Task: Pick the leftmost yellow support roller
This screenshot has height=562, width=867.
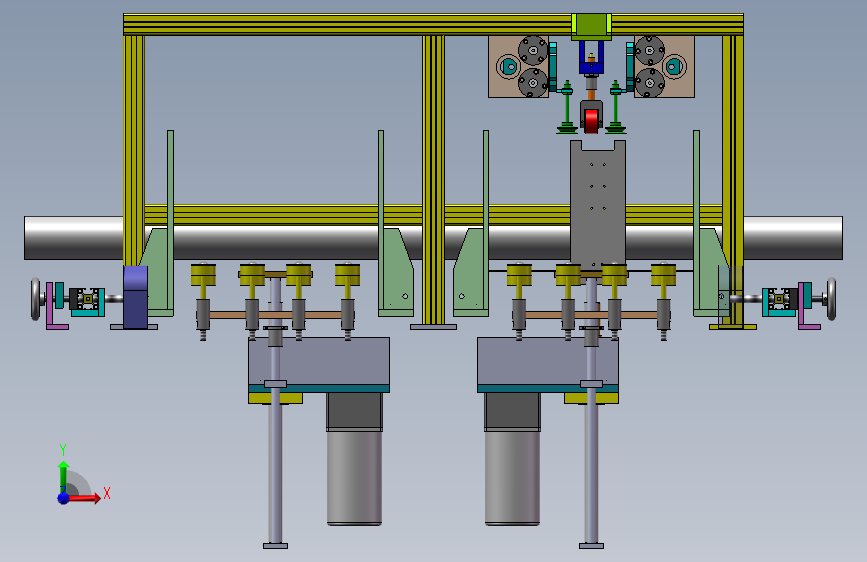Action: 203,275
